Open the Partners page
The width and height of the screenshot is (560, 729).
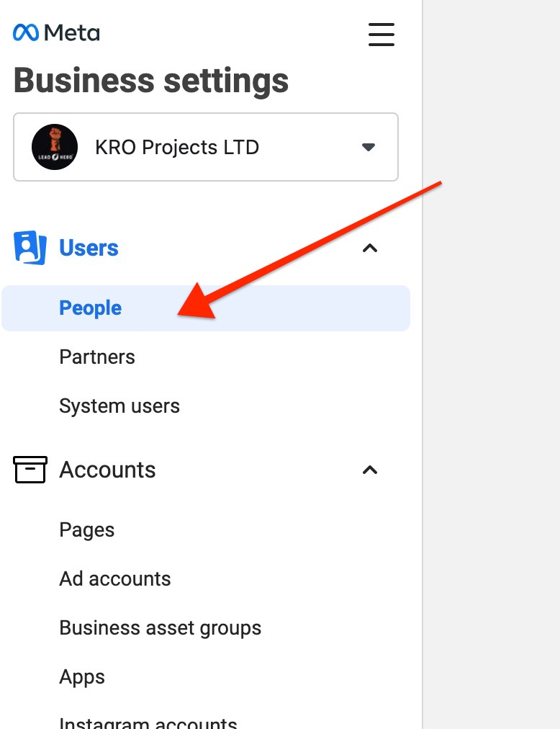coord(97,357)
